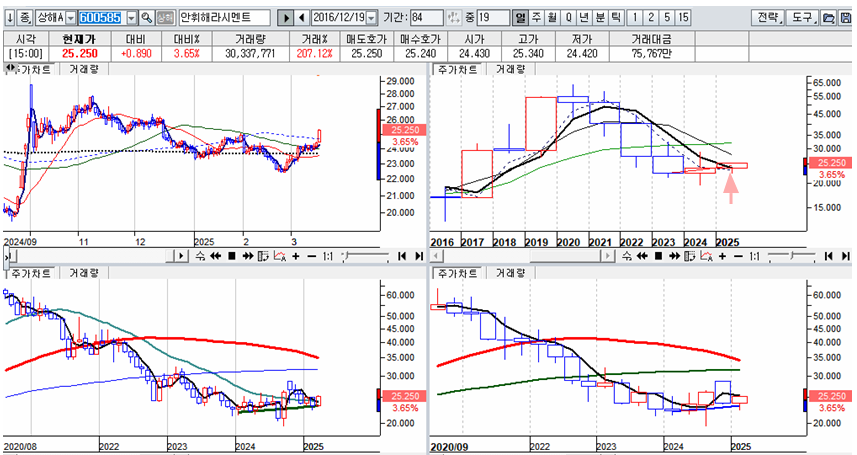Switch to 주가차트 tab in top-right chart
The image size is (857, 455).
click(457, 69)
